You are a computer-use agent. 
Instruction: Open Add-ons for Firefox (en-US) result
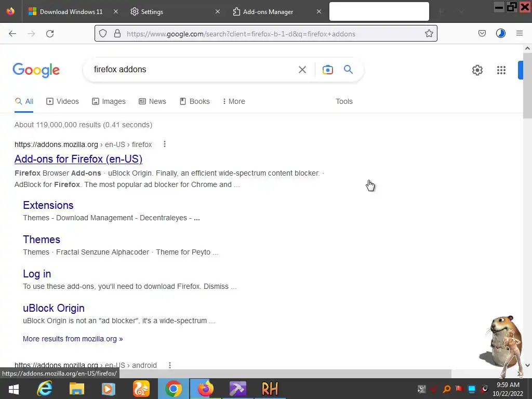(x=78, y=159)
